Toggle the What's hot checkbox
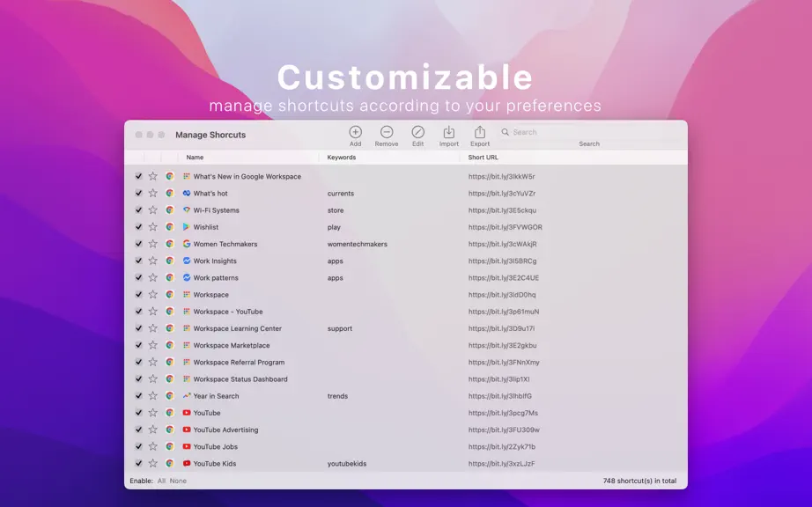This screenshot has height=507, width=812. (x=138, y=193)
